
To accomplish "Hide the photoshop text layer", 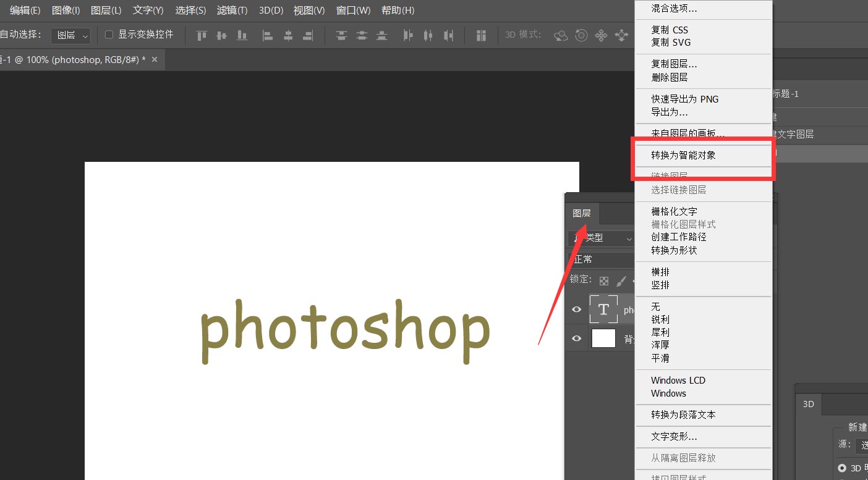I will [x=577, y=309].
